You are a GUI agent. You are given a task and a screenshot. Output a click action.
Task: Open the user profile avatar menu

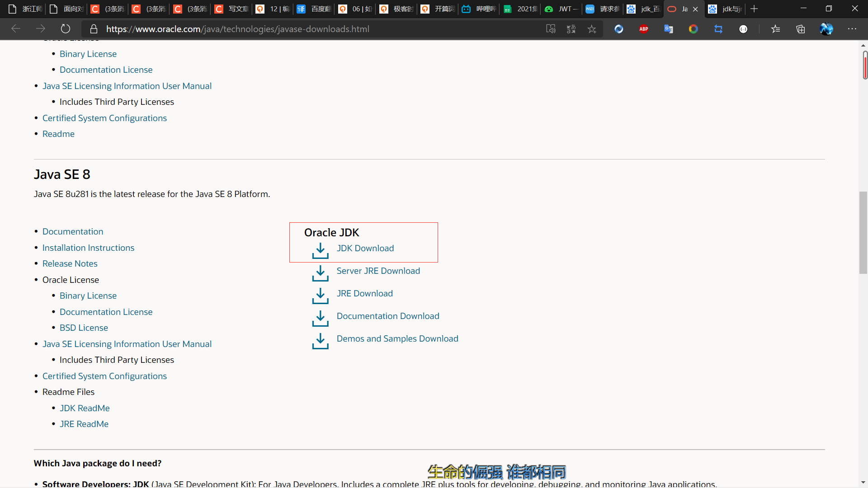[826, 29]
